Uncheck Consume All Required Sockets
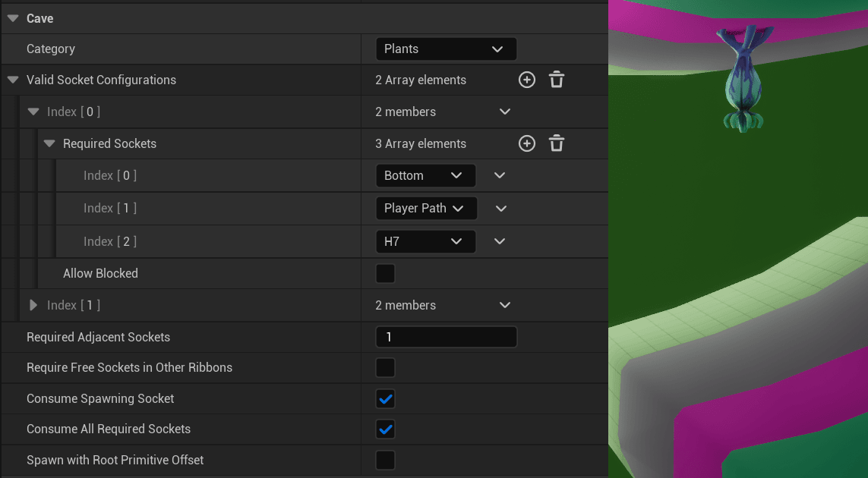The width and height of the screenshot is (868, 478). [x=385, y=429]
